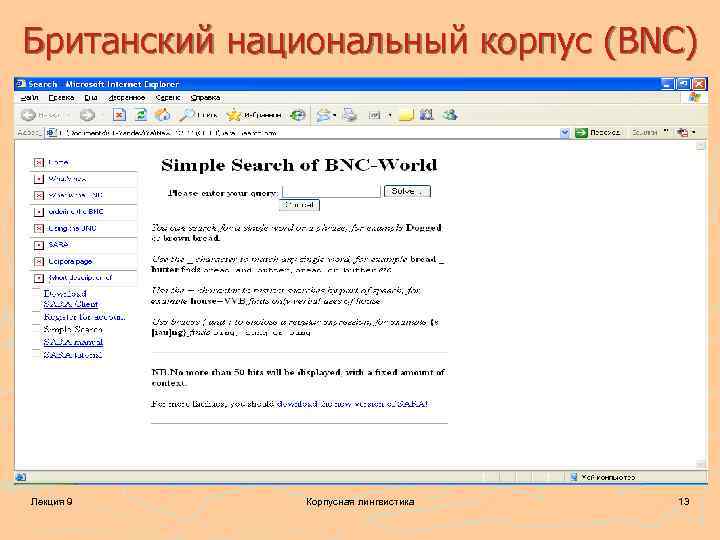Refresh the page with green arrows icon
This screenshot has width=720, height=540.
(x=141, y=115)
